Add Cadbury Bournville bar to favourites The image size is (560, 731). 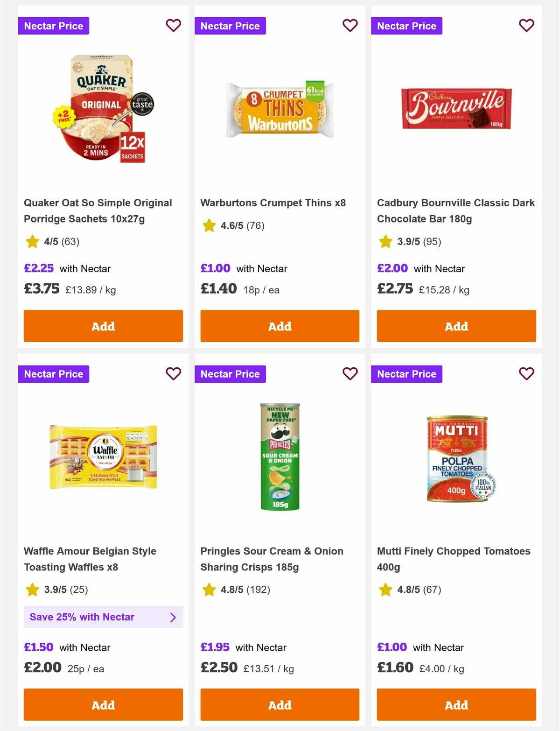click(x=526, y=26)
